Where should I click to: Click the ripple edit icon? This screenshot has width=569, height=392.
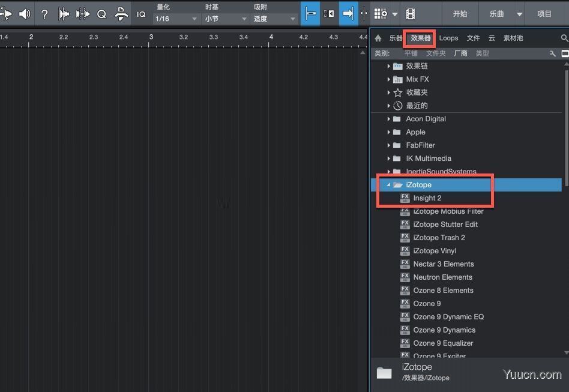329,14
